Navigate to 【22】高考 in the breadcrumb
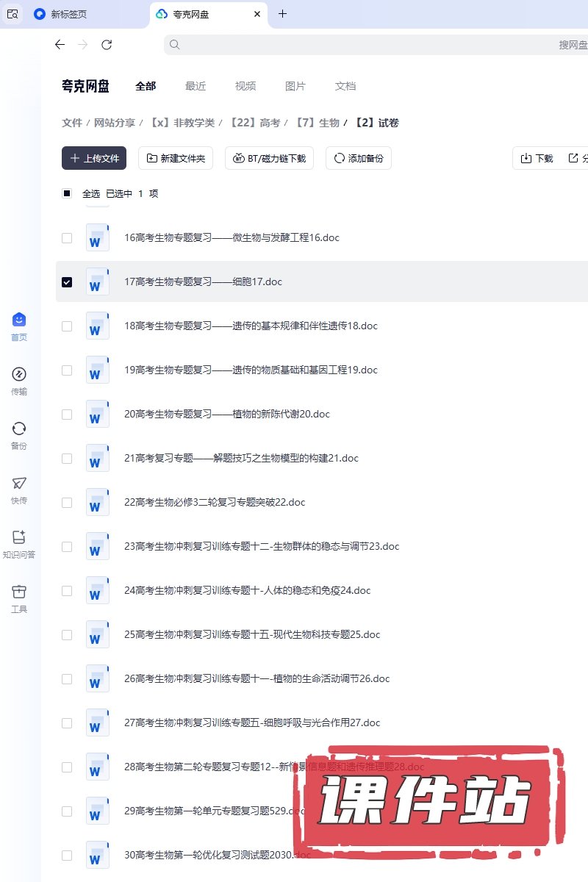The width and height of the screenshot is (588, 882). click(254, 123)
